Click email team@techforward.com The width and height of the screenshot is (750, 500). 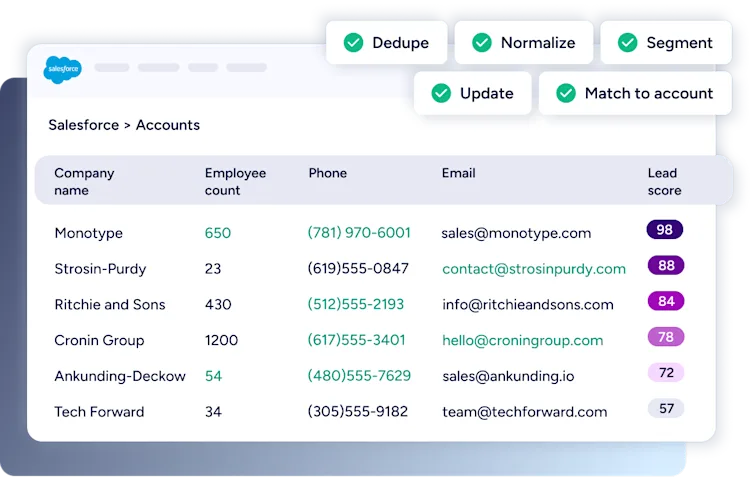coord(525,412)
